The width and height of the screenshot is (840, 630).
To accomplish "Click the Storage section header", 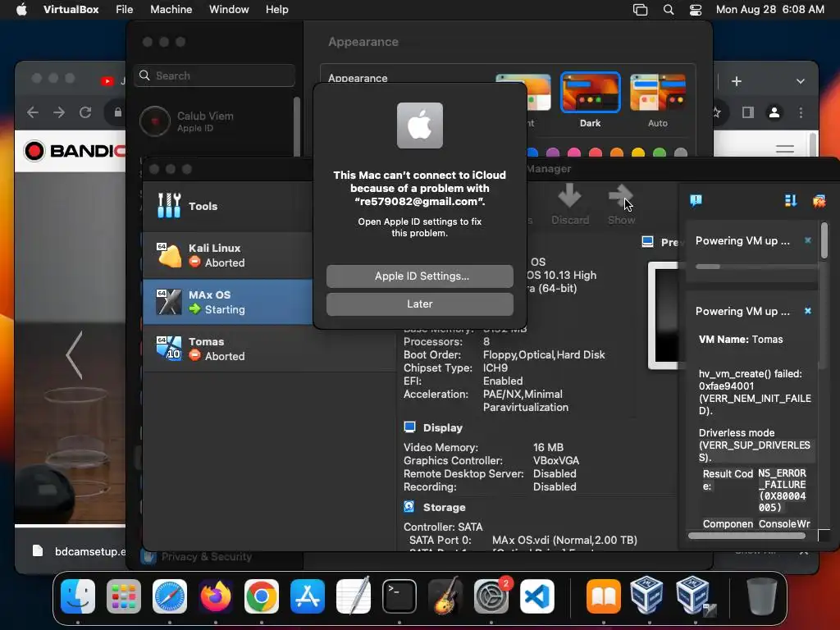I will point(444,507).
